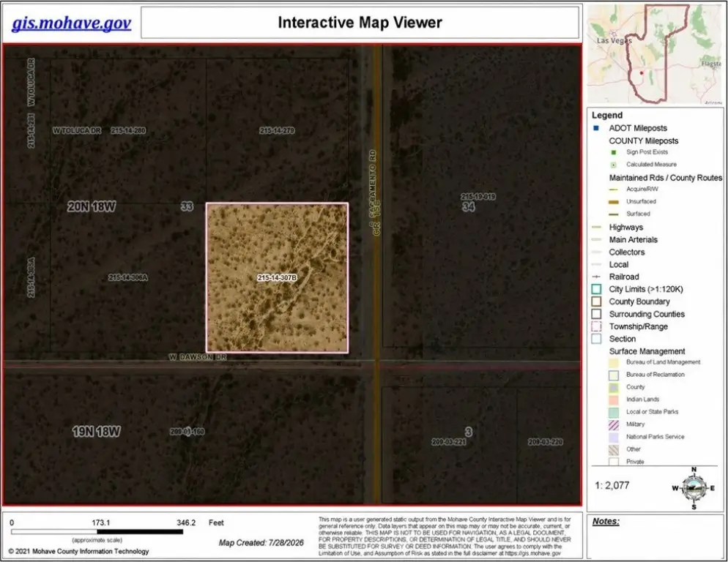
Task: Click parcel label 215-19-019
Action: tap(478, 197)
